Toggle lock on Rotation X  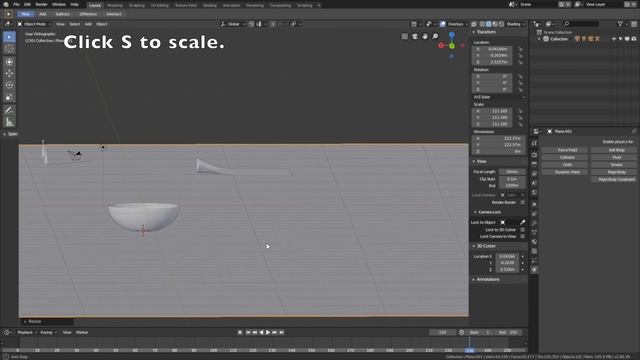coord(520,76)
